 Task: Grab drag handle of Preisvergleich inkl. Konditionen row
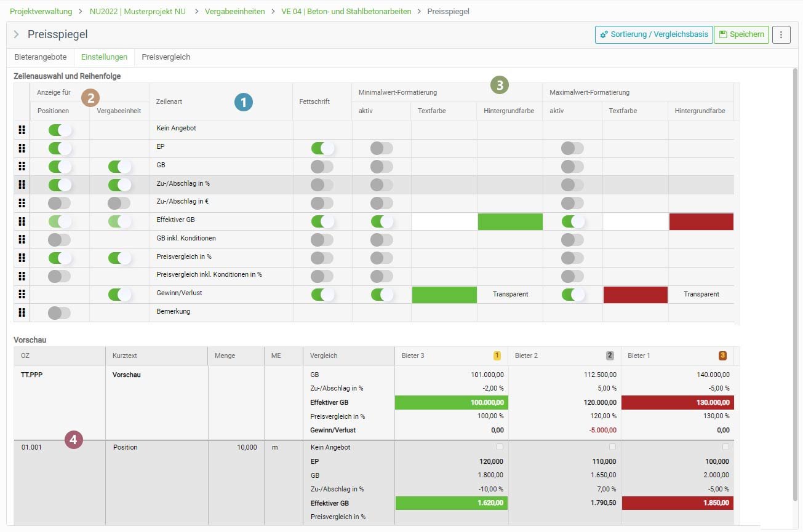coord(22,276)
